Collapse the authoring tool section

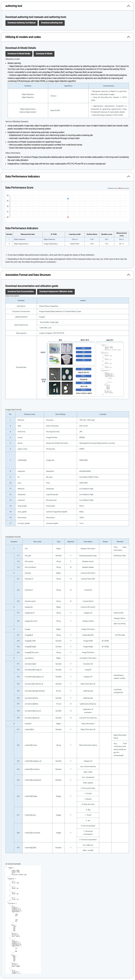[128, 6]
